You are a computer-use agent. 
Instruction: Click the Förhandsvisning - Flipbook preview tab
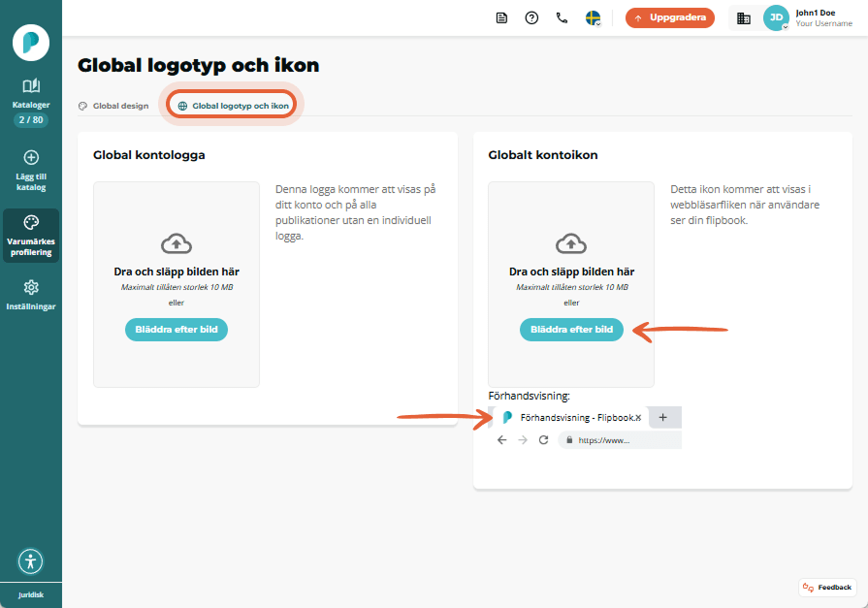pos(570,418)
